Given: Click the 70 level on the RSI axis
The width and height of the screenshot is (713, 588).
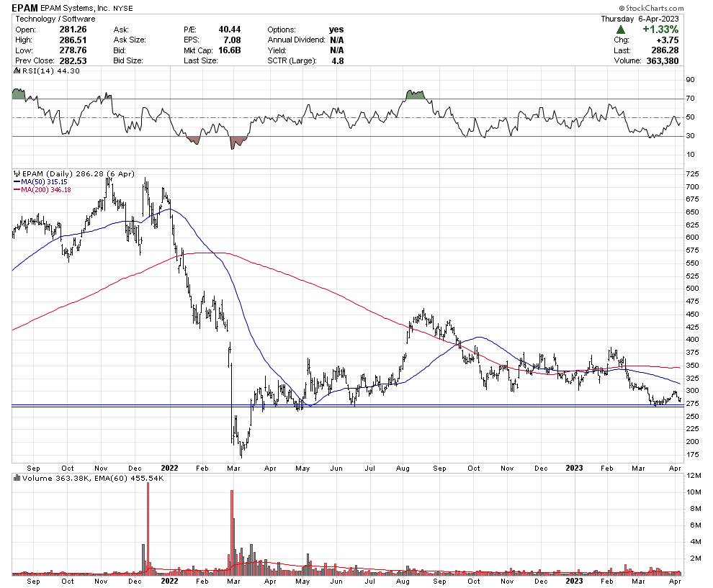Looking at the screenshot, I should click(x=690, y=98).
